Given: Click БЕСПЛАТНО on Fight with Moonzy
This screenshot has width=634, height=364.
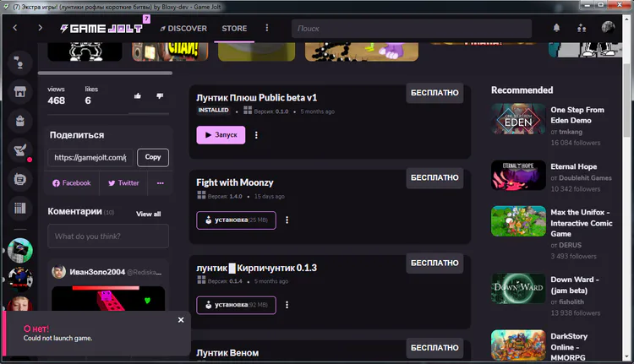Looking at the screenshot, I should click(x=435, y=177).
